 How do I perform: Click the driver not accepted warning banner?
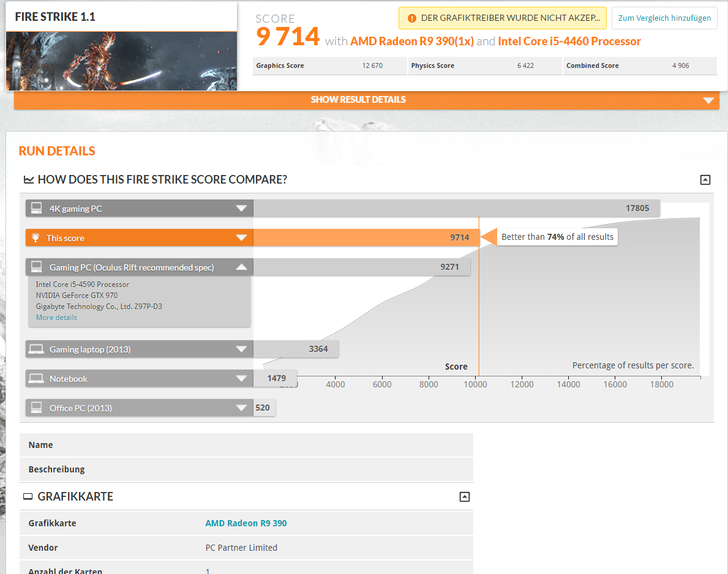[x=502, y=18]
